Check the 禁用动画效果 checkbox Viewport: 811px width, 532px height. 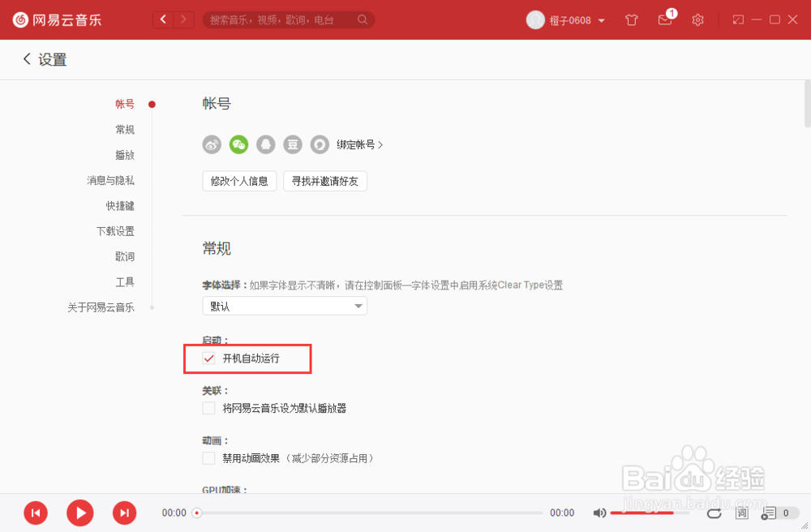click(x=209, y=458)
